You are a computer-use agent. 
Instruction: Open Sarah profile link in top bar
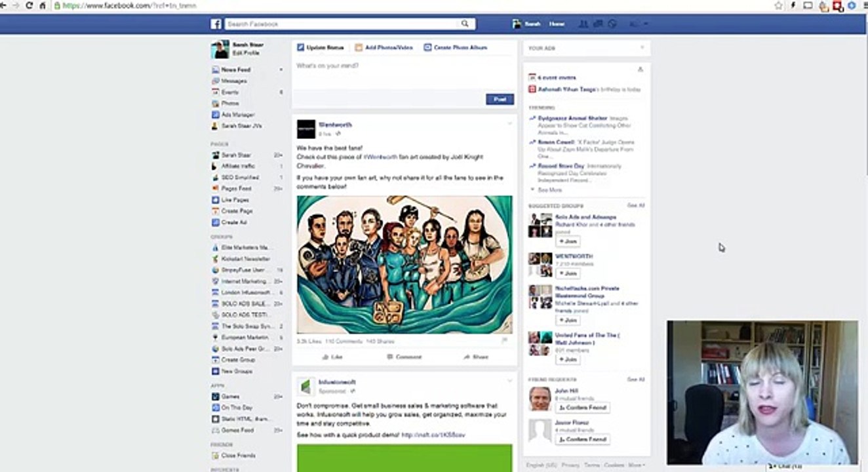[527, 24]
